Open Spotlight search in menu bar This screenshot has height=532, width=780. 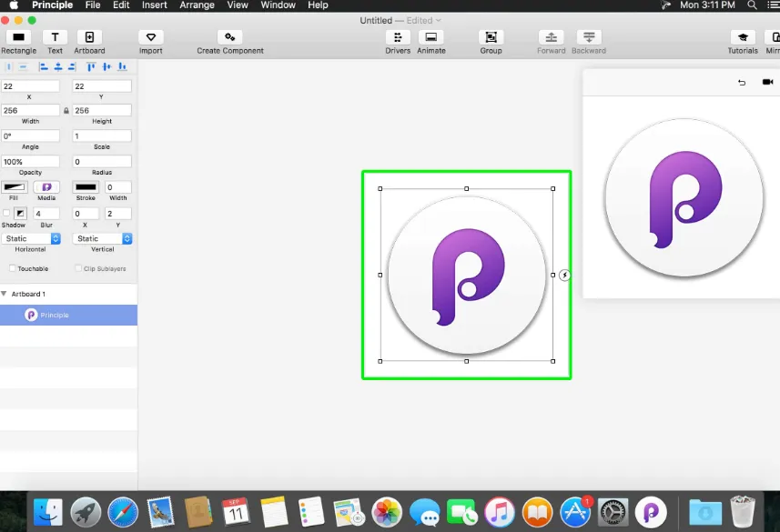point(752,5)
